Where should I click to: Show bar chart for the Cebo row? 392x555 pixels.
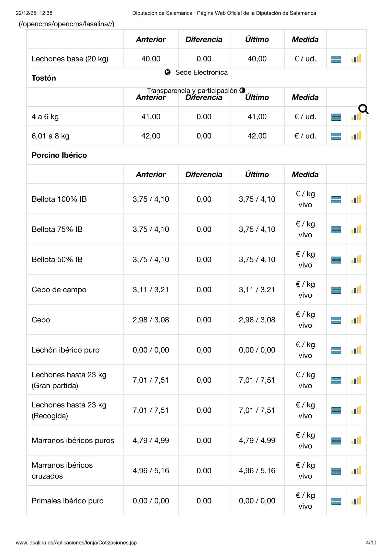click(356, 320)
